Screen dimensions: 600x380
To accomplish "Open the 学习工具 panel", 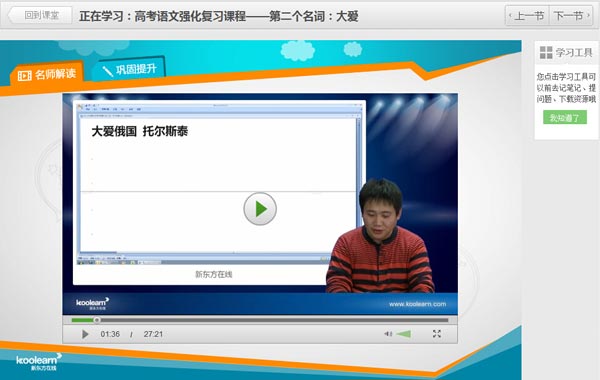I will tap(566, 53).
